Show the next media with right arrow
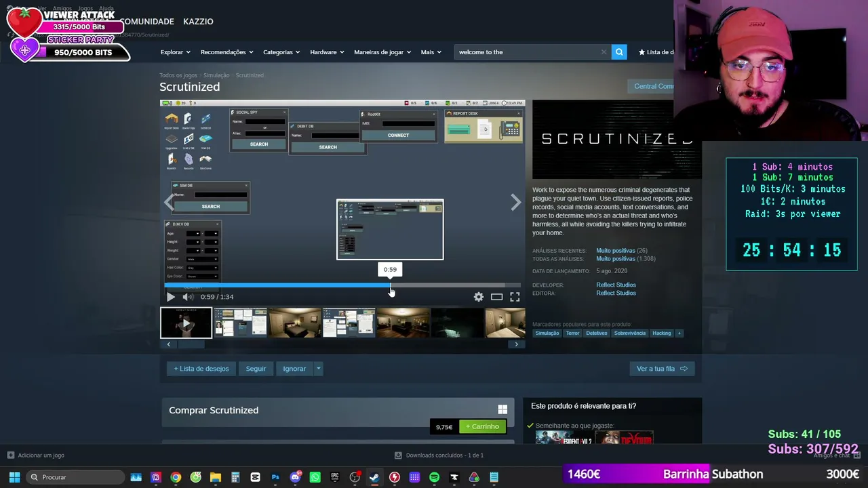This screenshot has width=868, height=488. pyautogui.click(x=516, y=202)
